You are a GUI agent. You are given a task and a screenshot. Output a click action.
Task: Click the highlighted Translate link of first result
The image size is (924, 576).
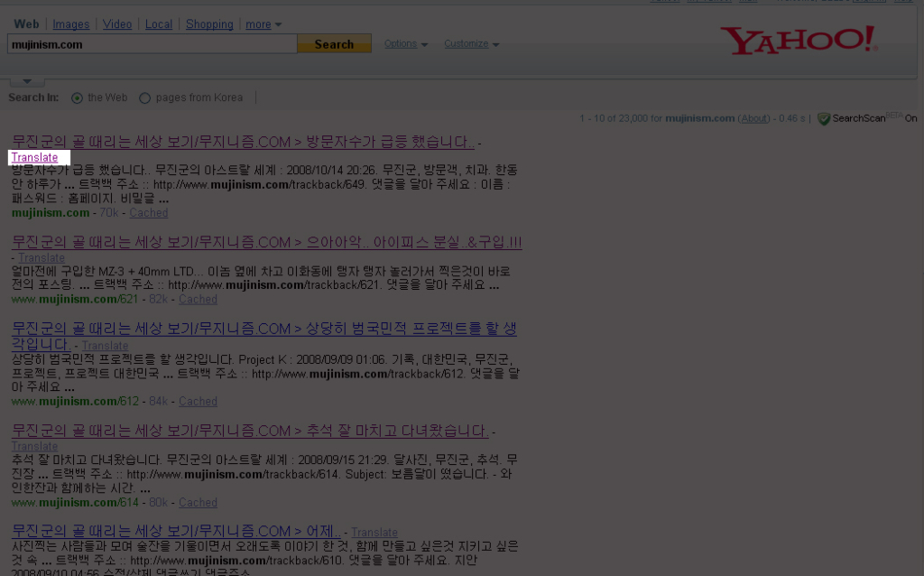coord(35,157)
